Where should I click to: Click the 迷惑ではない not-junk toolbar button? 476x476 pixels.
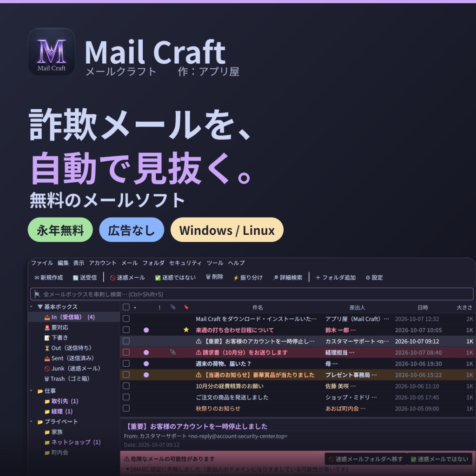pos(175,278)
